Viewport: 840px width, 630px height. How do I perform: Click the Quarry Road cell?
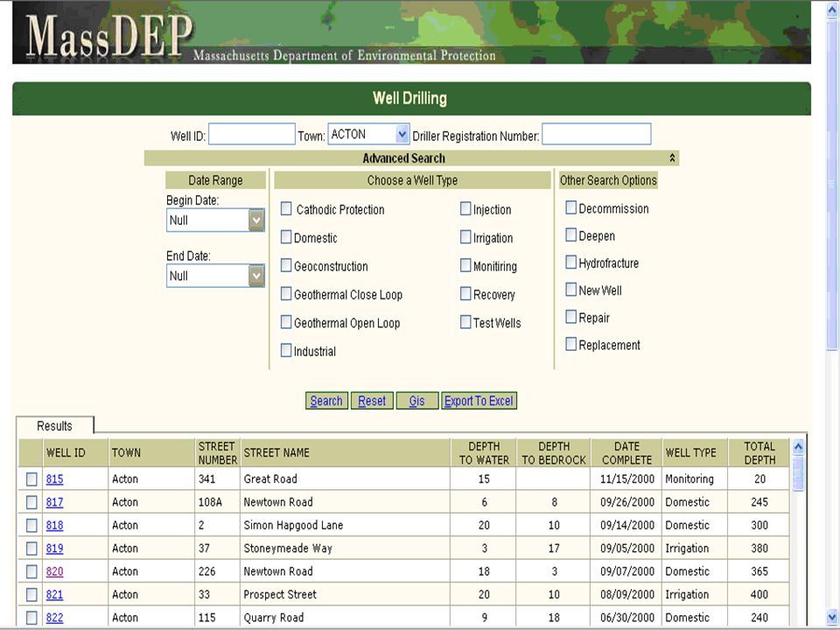coord(346,617)
